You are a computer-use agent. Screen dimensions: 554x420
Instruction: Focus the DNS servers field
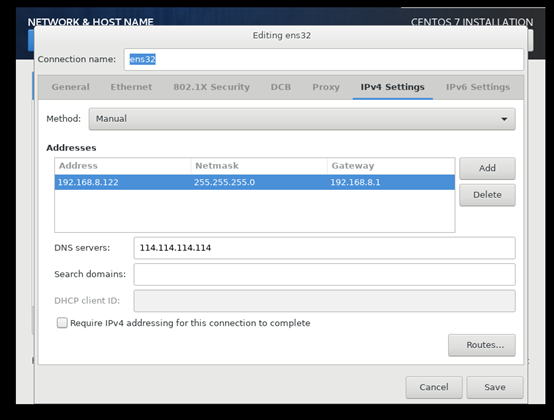[324, 248]
